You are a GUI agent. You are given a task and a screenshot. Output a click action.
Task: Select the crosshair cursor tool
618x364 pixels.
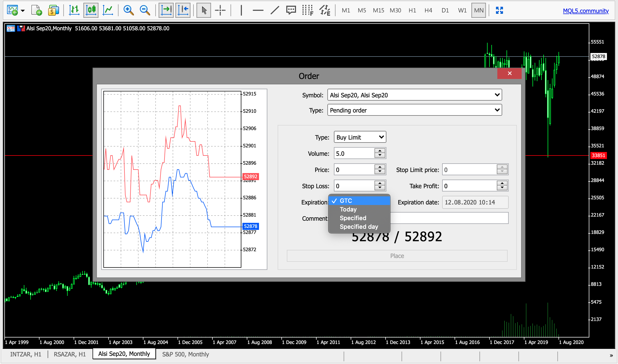point(220,11)
